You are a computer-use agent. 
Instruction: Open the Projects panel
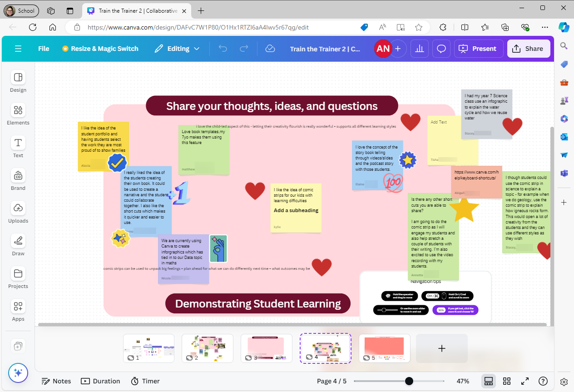(x=18, y=278)
